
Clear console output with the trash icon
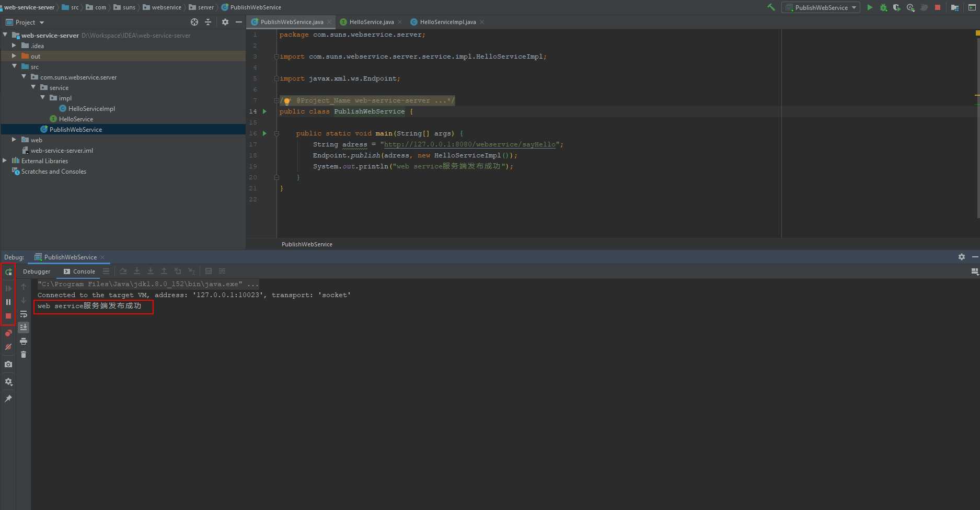click(x=24, y=355)
